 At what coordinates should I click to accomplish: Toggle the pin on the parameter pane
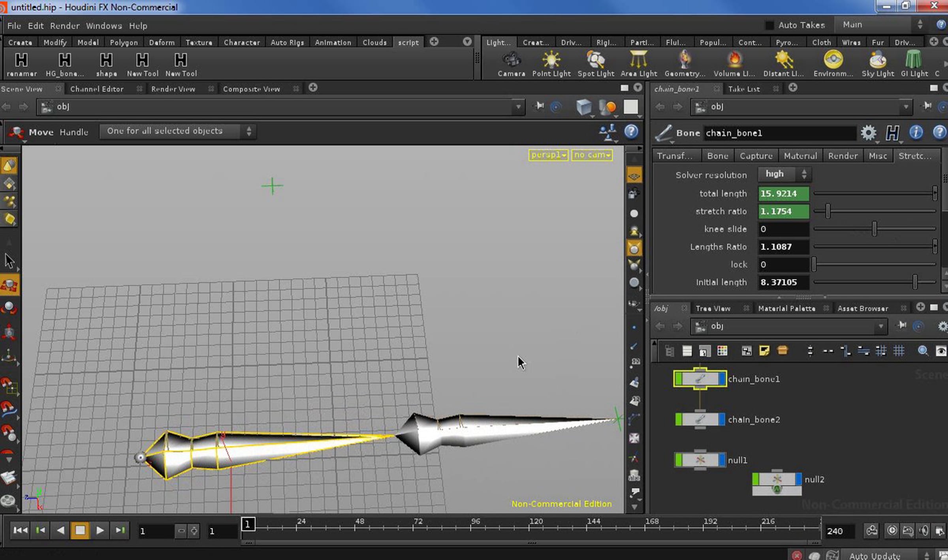[927, 106]
